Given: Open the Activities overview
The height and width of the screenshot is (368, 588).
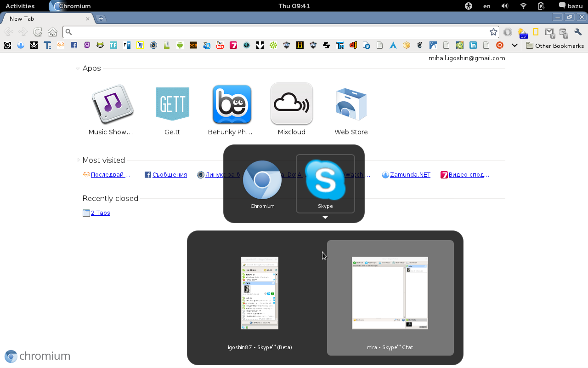Looking at the screenshot, I should pos(20,6).
